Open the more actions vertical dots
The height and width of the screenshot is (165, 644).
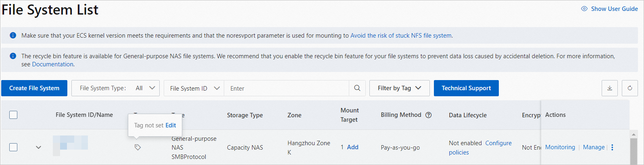pos(612,147)
